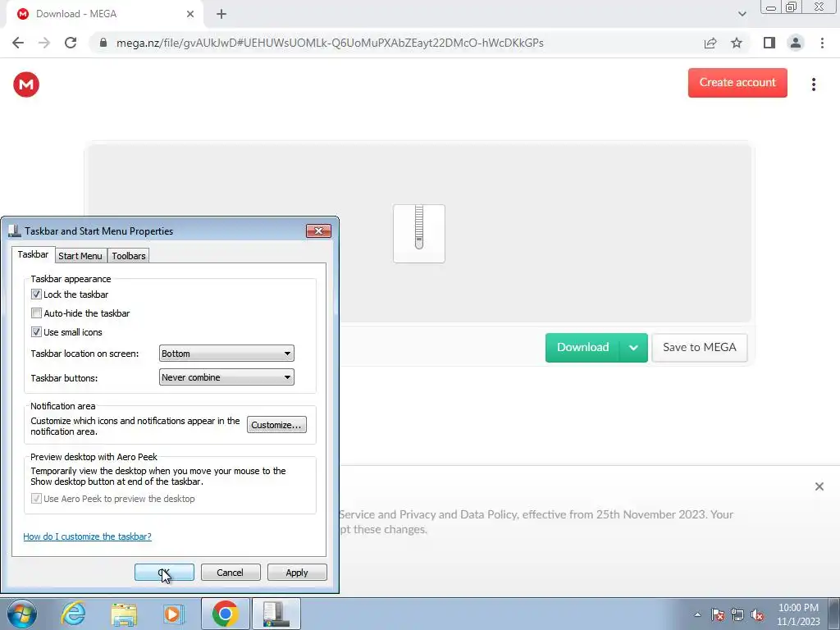The image size is (840, 630).
Task: Open Windows Explorer from the taskbar
Action: pyautogui.click(x=124, y=614)
